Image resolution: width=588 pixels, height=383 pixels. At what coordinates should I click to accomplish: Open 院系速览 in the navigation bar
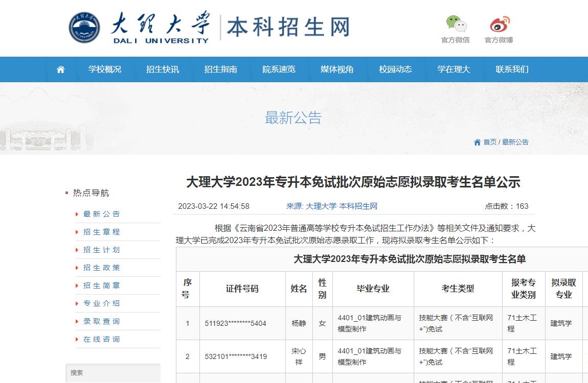tap(279, 69)
